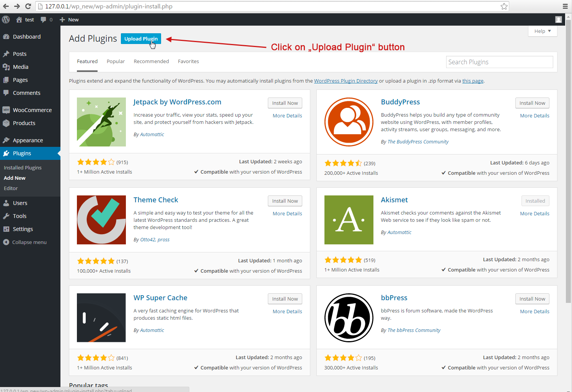This screenshot has width=572, height=392.
Task: Collapse the admin menu arrow icon
Action: [6, 242]
